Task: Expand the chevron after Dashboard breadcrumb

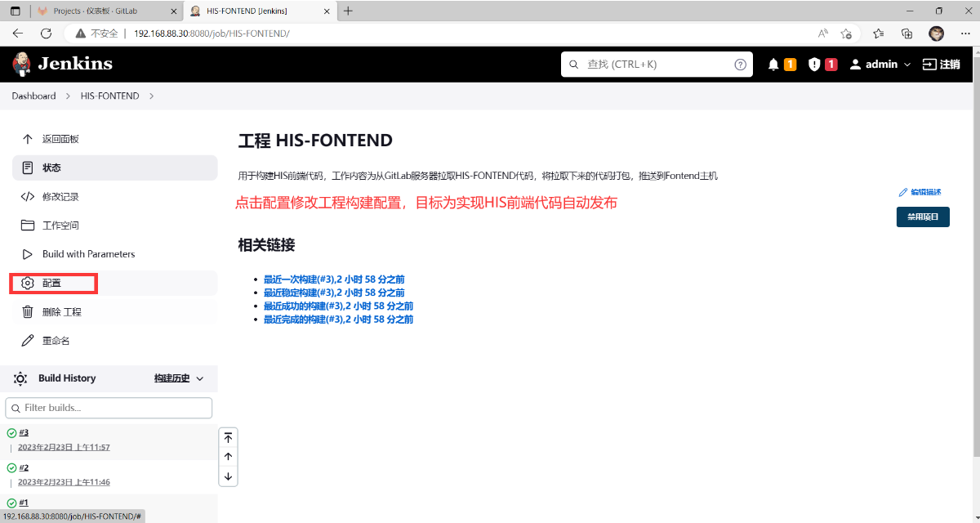Action: [68, 96]
